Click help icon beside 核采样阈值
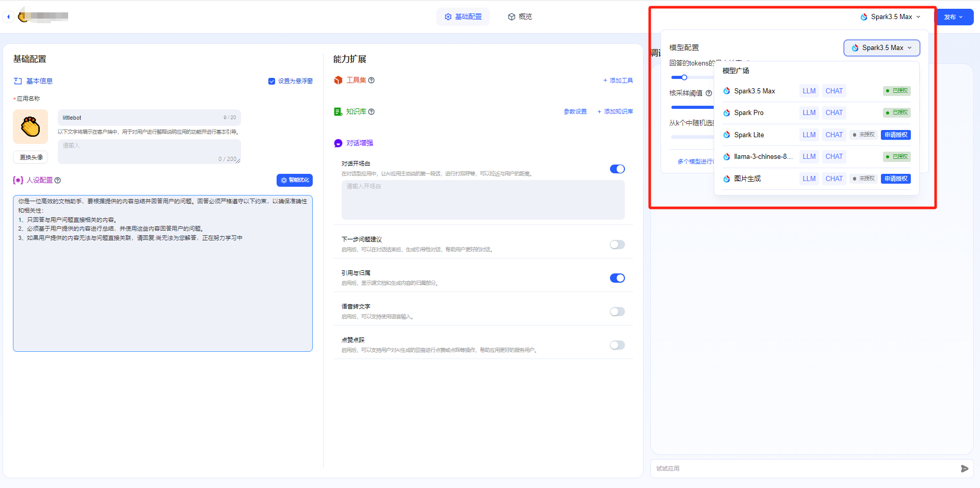 pyautogui.click(x=709, y=93)
